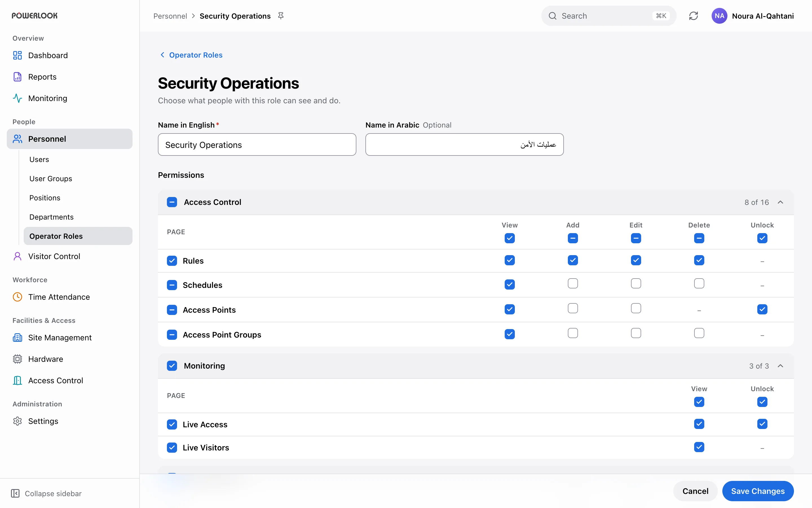Click the Monitoring pulse icon
812x508 pixels.
(x=17, y=98)
